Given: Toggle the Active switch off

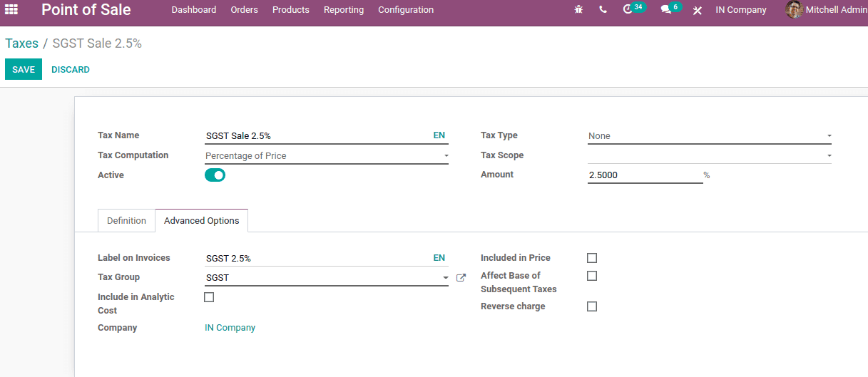Looking at the screenshot, I should 215,175.
